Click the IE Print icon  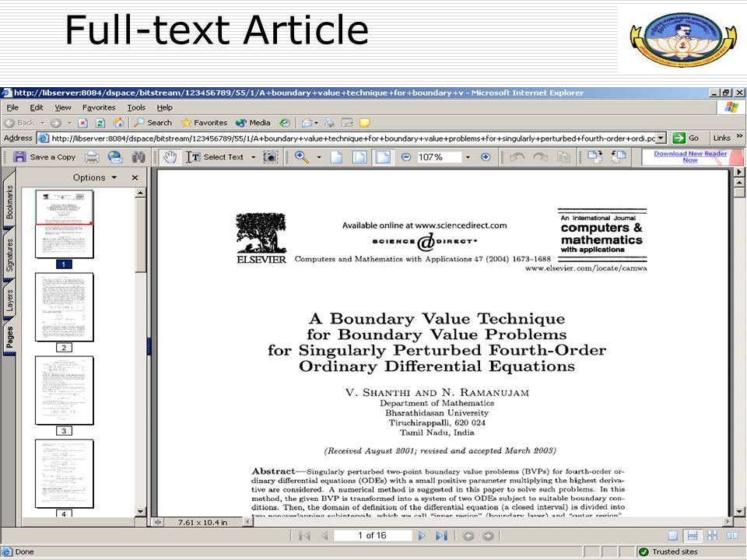pos(328,123)
